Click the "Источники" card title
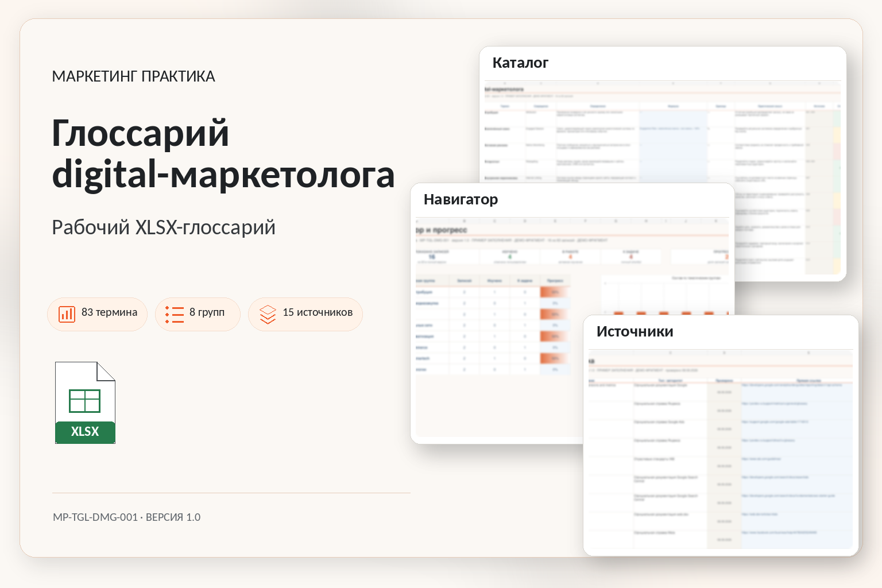This screenshot has width=882, height=588. [x=635, y=331]
